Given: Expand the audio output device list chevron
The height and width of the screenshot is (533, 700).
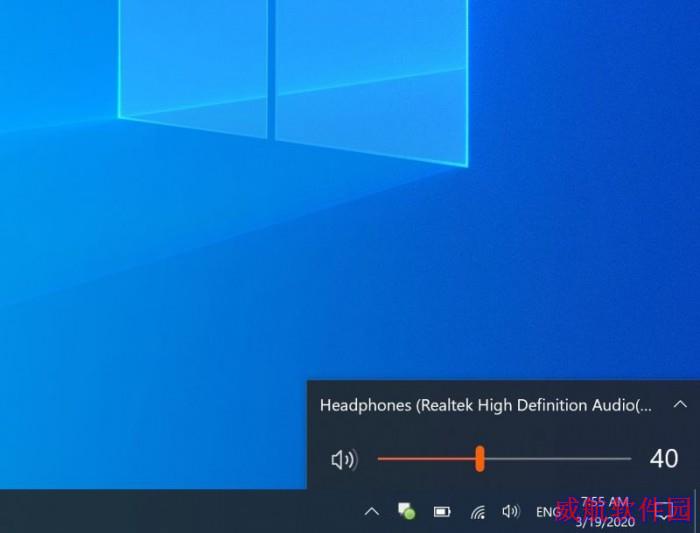Looking at the screenshot, I should pos(680,404).
